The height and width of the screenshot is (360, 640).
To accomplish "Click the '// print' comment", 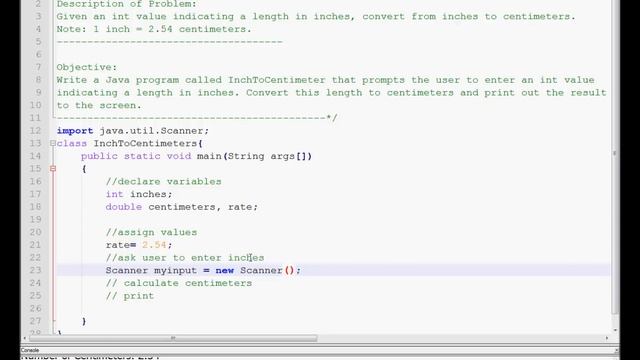I will [x=130, y=296].
